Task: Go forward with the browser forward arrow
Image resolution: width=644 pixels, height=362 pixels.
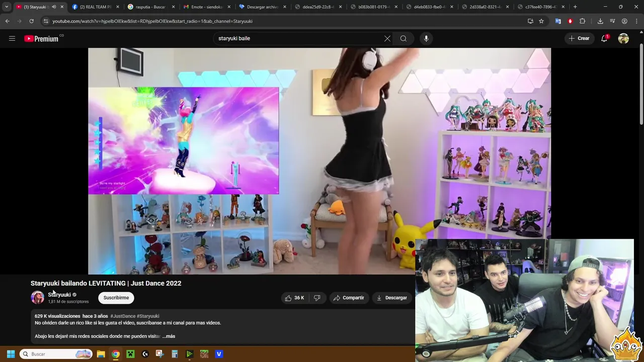Action: tap(19, 21)
